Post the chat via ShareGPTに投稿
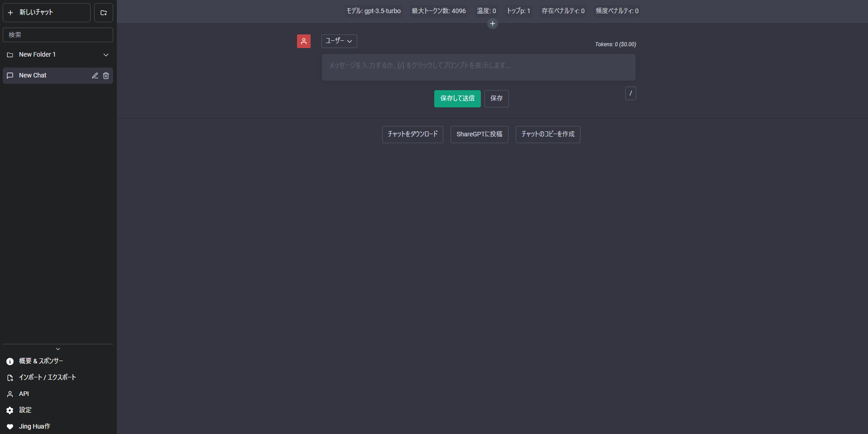 click(x=479, y=134)
